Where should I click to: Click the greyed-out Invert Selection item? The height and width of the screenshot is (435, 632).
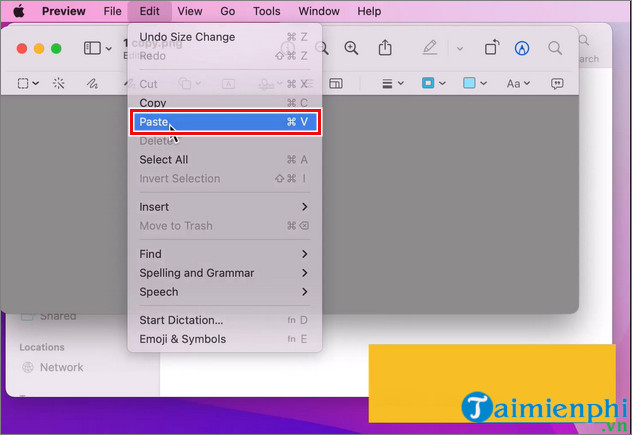(x=224, y=179)
